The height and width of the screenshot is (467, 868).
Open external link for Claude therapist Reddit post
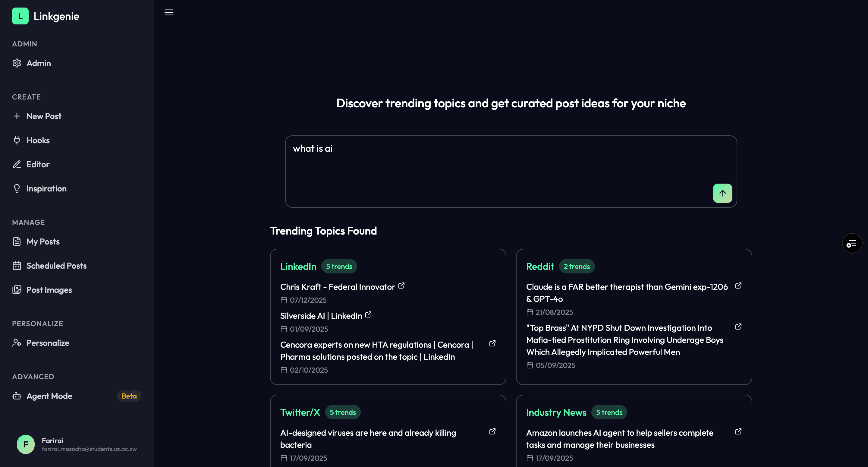point(738,286)
